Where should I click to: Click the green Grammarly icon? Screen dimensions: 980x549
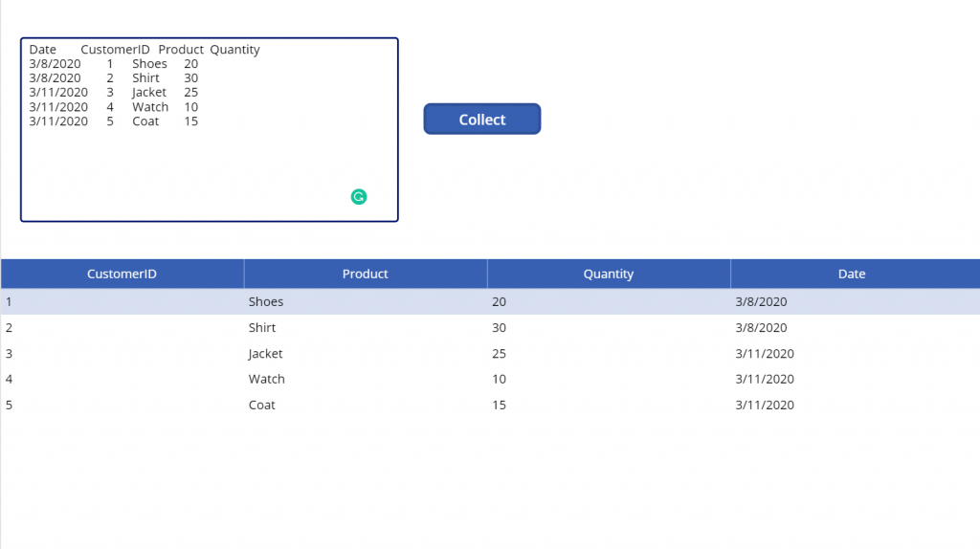click(359, 197)
